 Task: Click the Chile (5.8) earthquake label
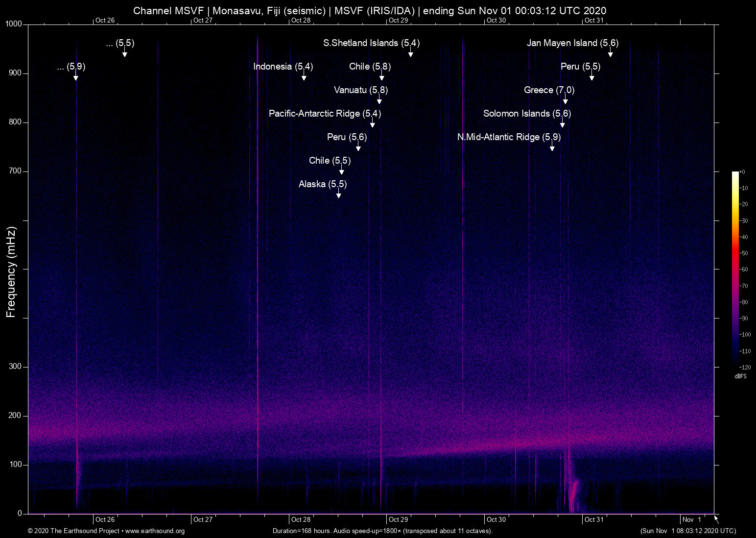pos(370,67)
